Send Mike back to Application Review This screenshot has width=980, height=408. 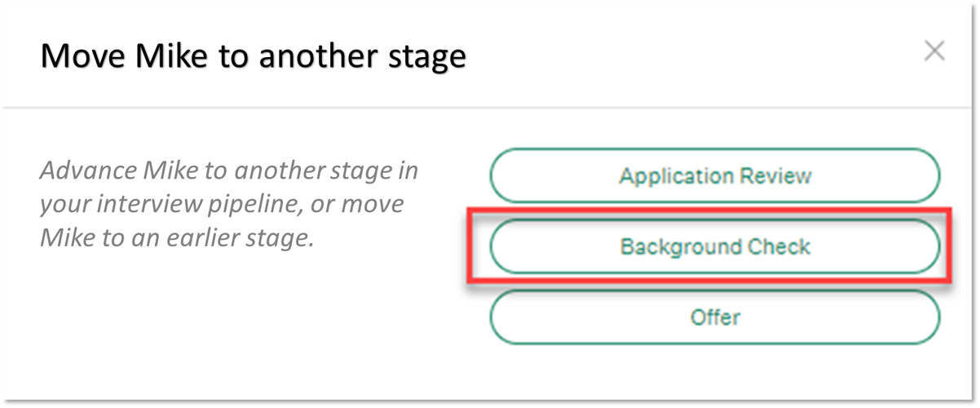[x=714, y=175]
